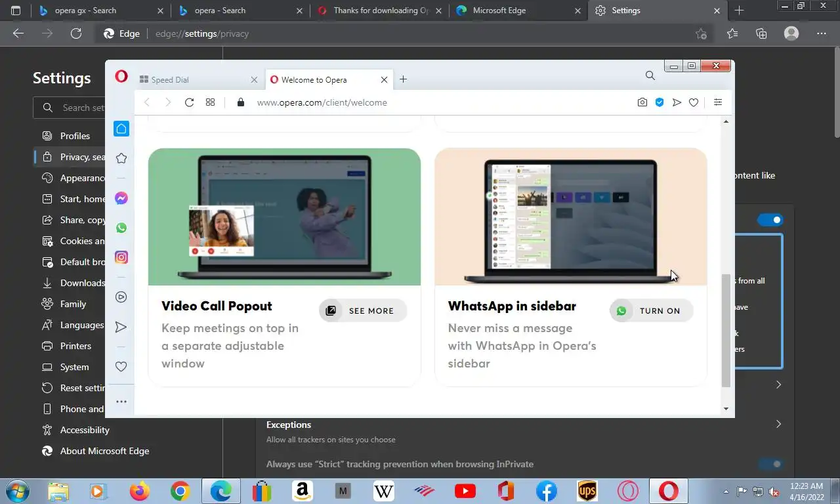This screenshot has width=840, height=504.
Task: Open Family in Edge settings menu
Action: tap(73, 304)
